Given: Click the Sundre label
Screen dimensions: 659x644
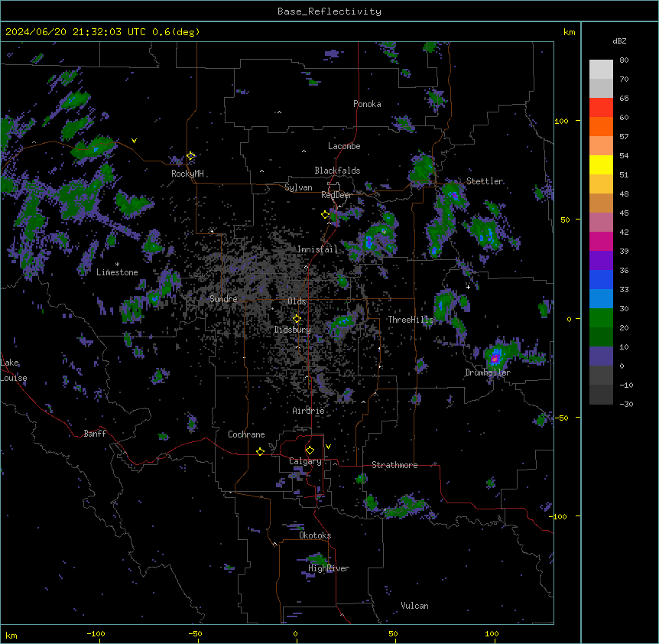Looking at the screenshot, I should pos(223,299).
